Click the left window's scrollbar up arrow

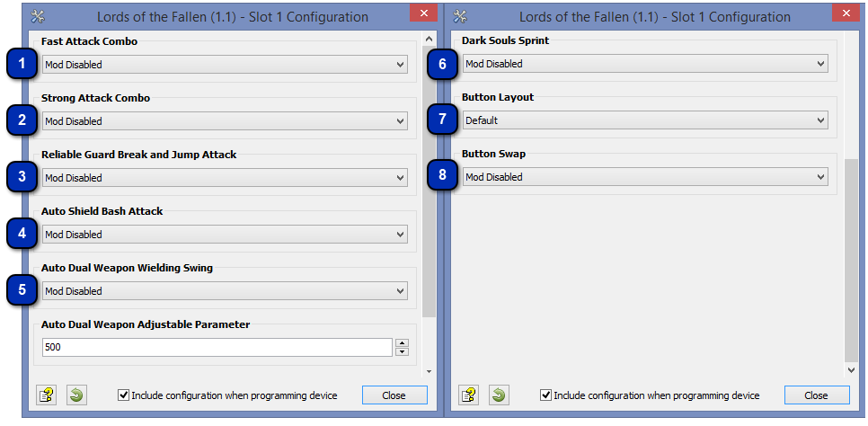pyautogui.click(x=429, y=39)
